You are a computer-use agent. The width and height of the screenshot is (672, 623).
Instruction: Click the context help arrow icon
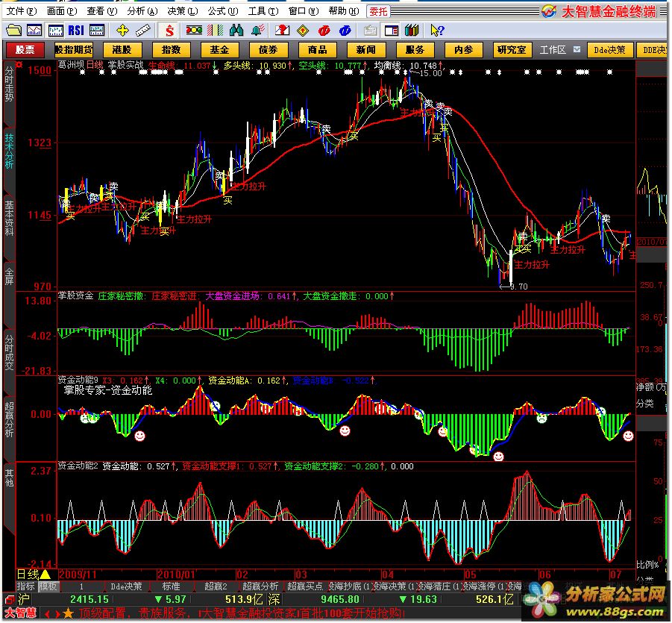[x=438, y=31]
